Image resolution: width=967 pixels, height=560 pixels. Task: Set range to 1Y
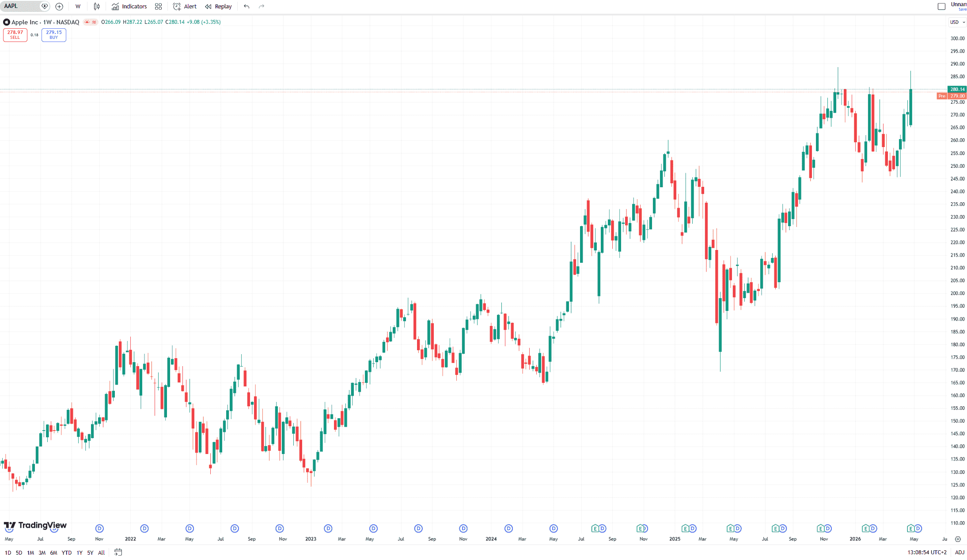click(80, 552)
